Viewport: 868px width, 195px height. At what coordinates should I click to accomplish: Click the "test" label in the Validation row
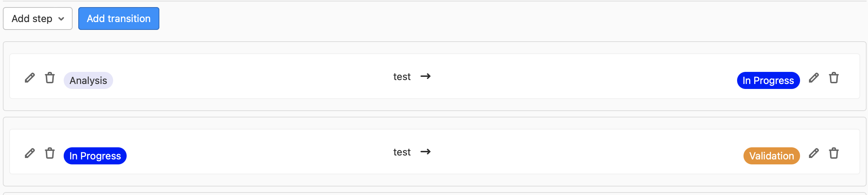(x=402, y=152)
